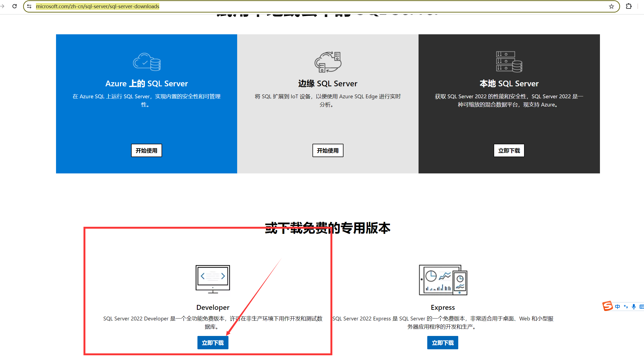Open site information icon in address bar
The image size is (644, 358).
(x=29, y=6)
